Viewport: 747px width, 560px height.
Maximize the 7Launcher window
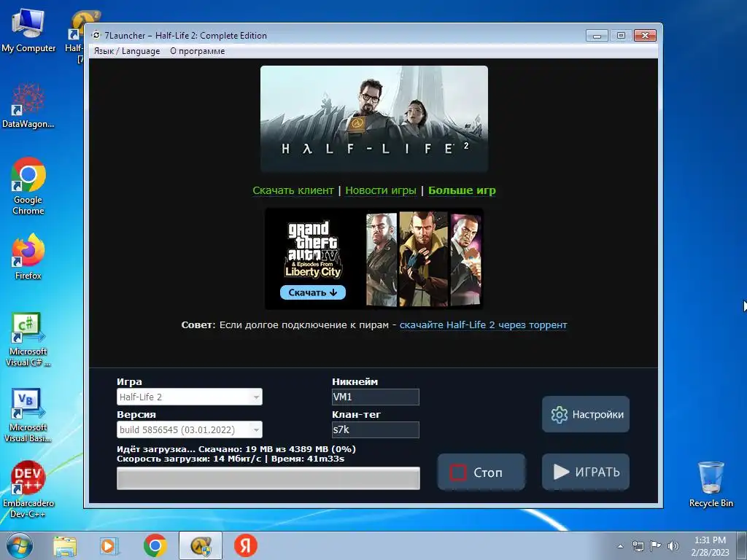point(621,36)
